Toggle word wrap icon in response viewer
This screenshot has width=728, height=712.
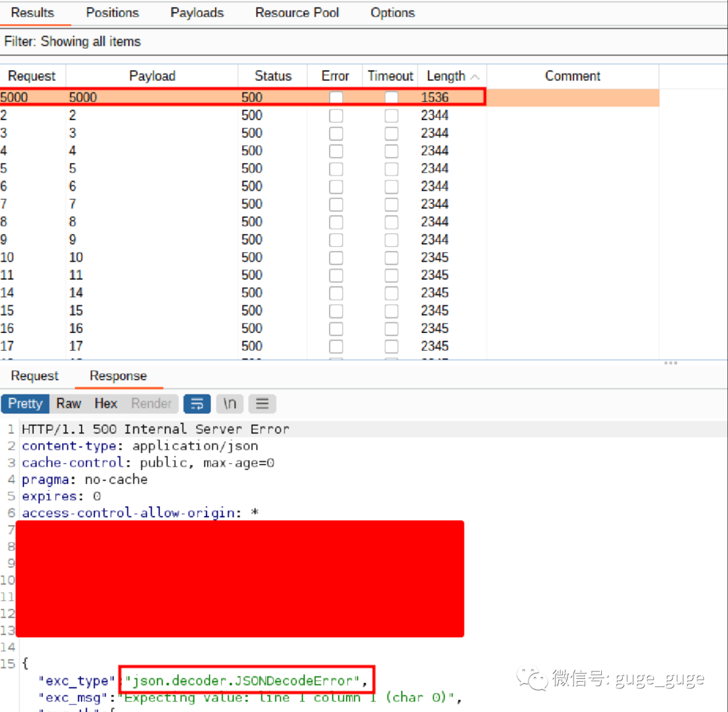click(197, 404)
